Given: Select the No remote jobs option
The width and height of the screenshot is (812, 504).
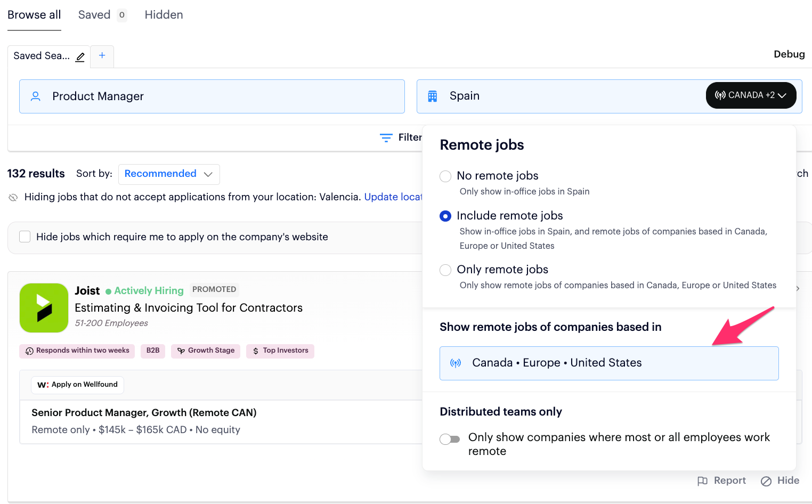Looking at the screenshot, I should [445, 176].
